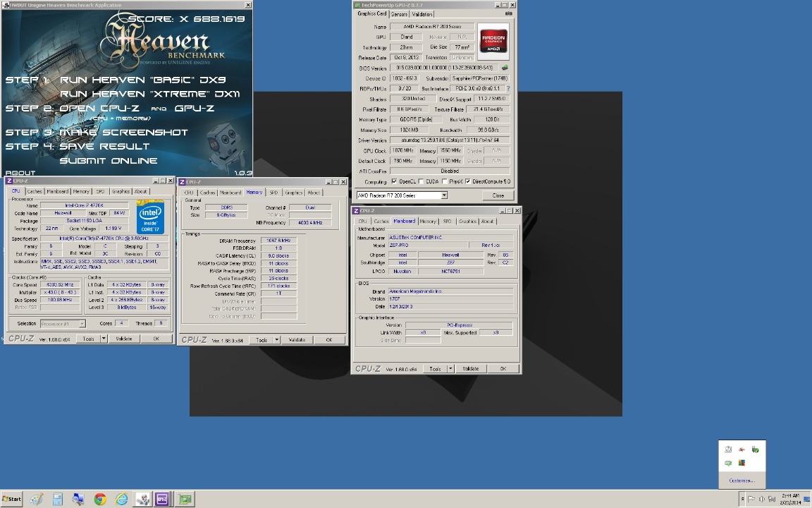
Task: Open the Graphics Card tab in GPU-Z
Action: click(x=372, y=14)
